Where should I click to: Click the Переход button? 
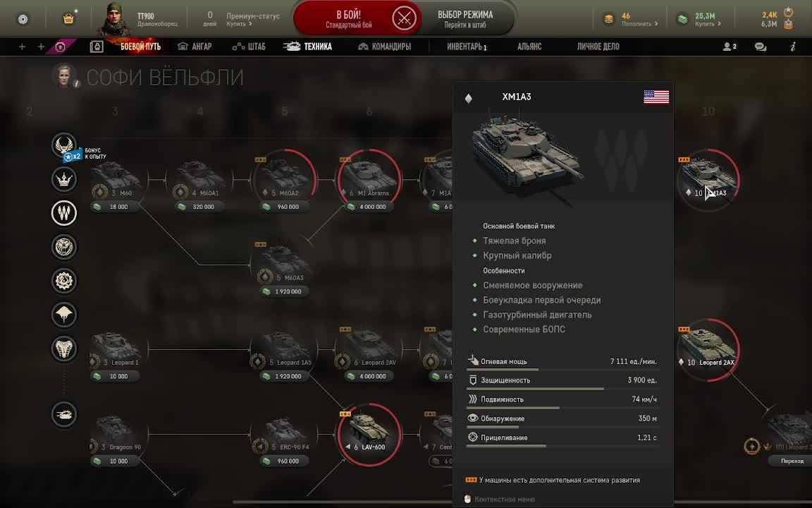tap(792, 461)
